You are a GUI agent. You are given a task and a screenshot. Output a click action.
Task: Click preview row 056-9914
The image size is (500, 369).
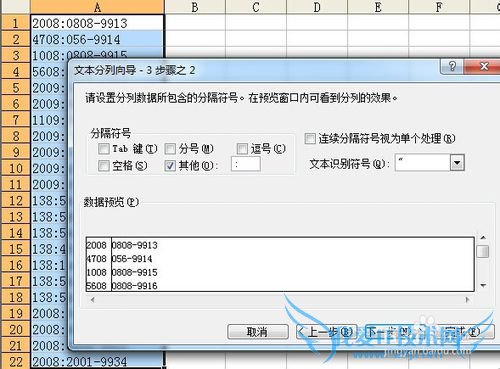132,259
